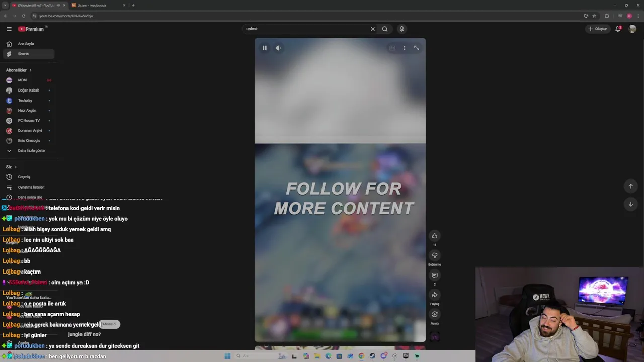Clear the search box text
This screenshot has width=644, height=362.
click(373, 29)
